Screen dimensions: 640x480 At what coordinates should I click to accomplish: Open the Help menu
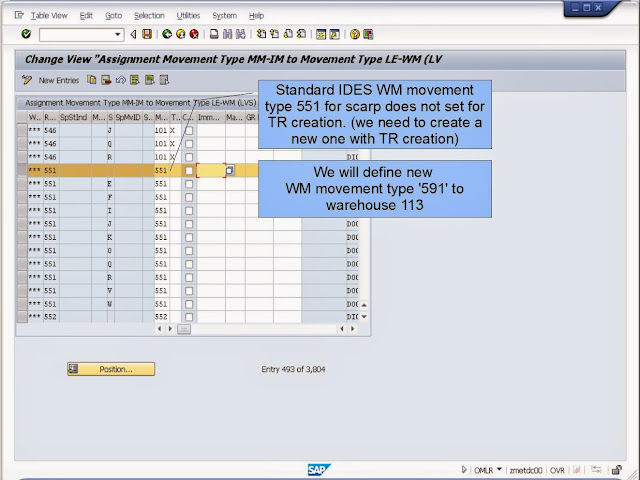pos(256,16)
